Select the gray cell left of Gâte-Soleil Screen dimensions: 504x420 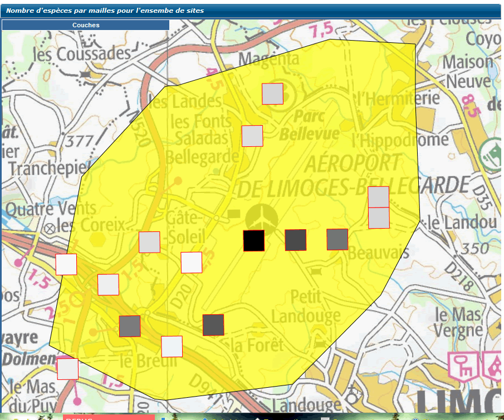coord(149,242)
